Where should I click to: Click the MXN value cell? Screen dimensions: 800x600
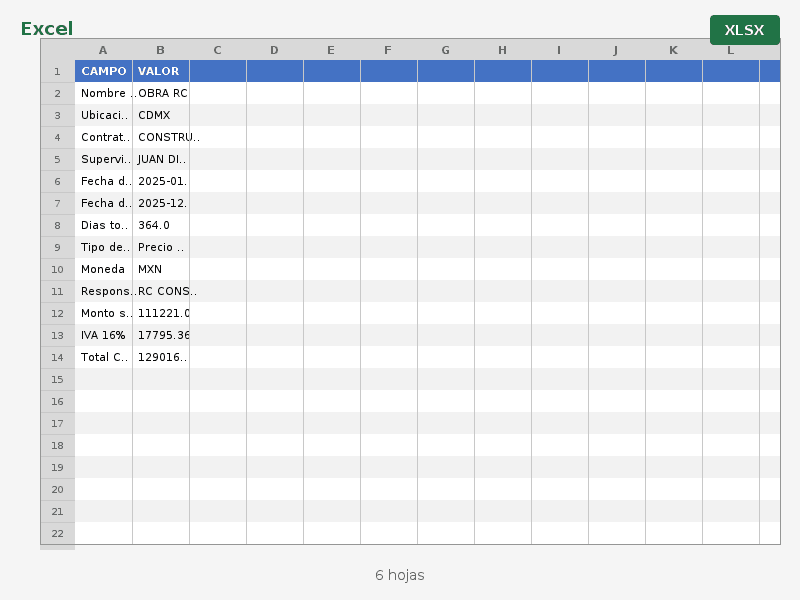point(160,269)
